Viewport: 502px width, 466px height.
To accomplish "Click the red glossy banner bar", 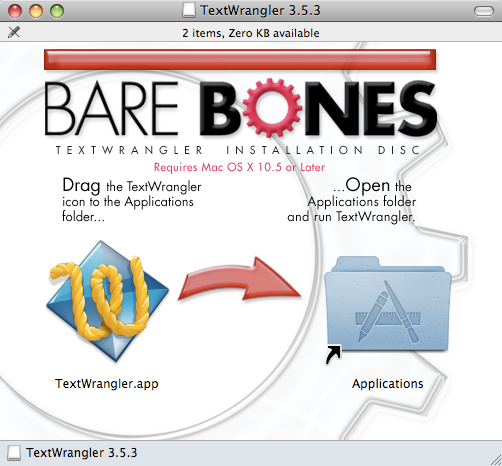I will pyautogui.click(x=240, y=60).
